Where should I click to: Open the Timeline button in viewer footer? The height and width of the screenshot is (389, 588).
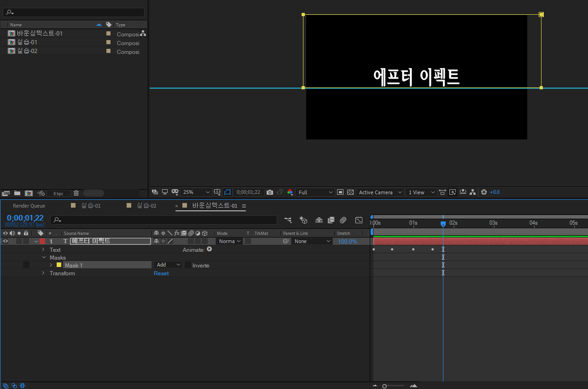pos(463,192)
